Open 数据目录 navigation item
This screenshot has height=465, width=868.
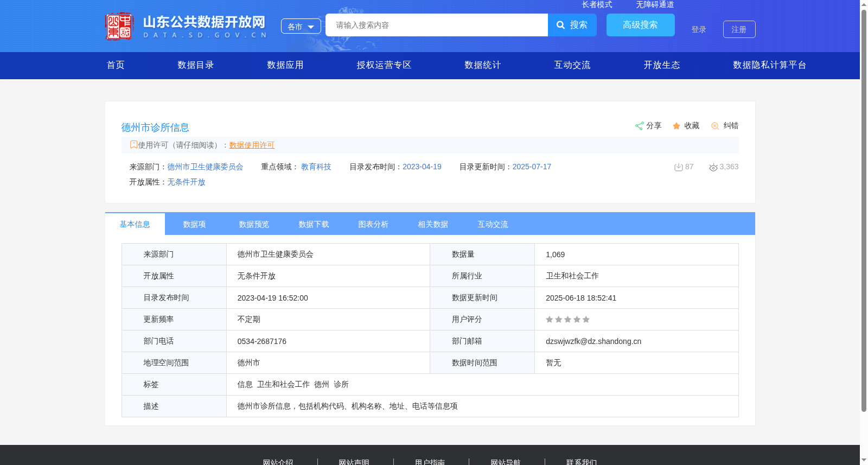196,65
